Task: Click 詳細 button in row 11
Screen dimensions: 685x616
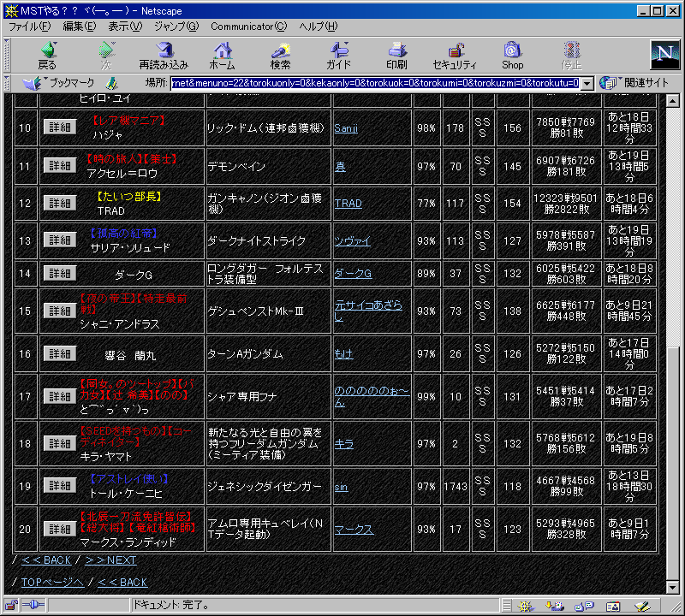Action: (60, 165)
